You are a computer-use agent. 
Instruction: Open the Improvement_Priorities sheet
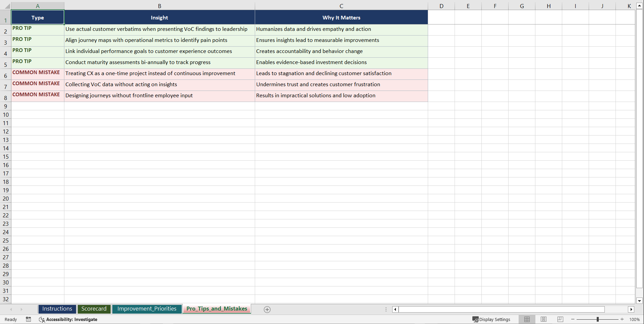click(x=147, y=309)
